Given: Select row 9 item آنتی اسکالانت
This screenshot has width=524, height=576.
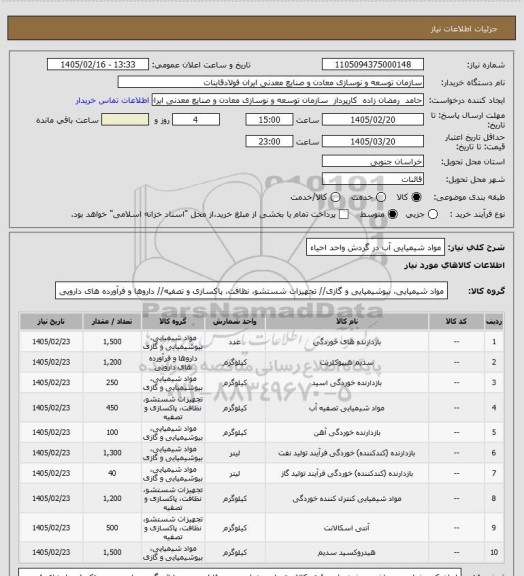Looking at the screenshot, I should click(347, 528).
